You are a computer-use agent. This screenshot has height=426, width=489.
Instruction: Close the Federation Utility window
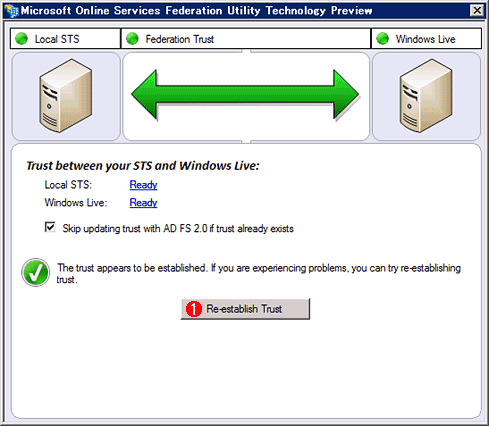(x=477, y=11)
